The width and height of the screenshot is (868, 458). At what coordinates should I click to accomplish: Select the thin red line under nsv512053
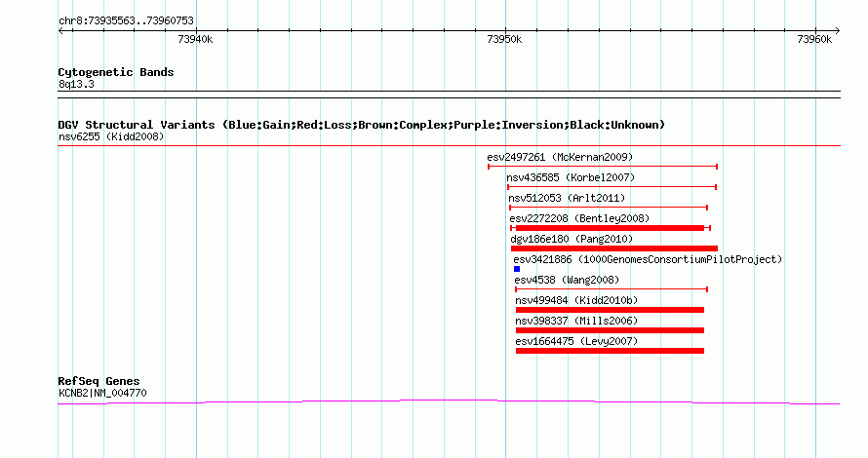click(609, 208)
